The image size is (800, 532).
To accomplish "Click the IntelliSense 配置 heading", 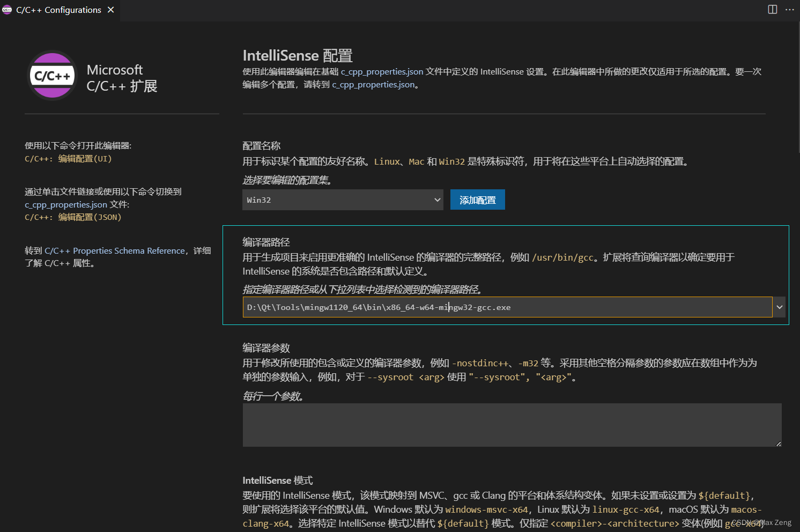I will click(x=298, y=56).
